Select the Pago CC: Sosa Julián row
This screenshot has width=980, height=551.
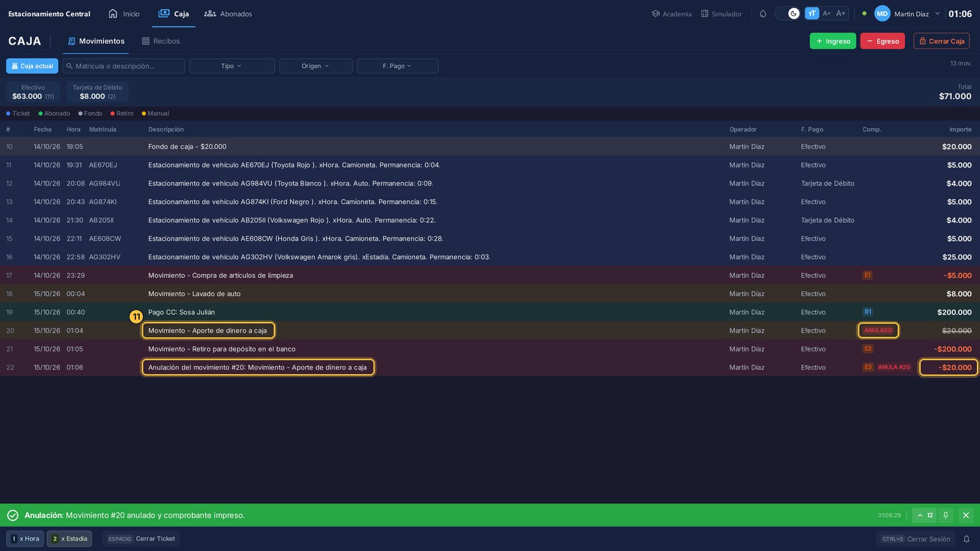490,312
